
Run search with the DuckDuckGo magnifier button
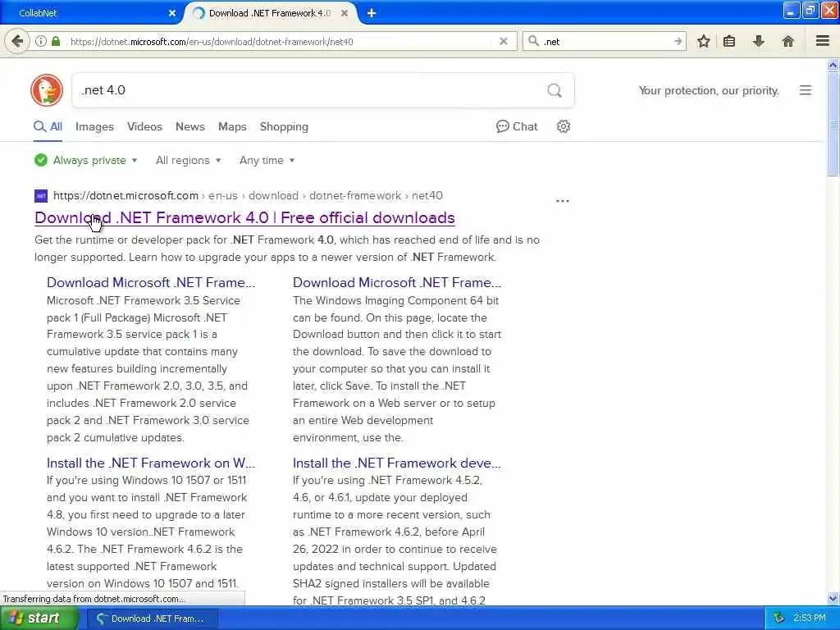(x=555, y=90)
